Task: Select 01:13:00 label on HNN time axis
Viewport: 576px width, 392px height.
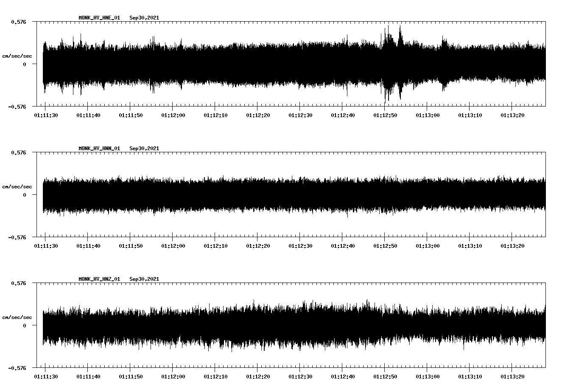Action: [x=427, y=246]
